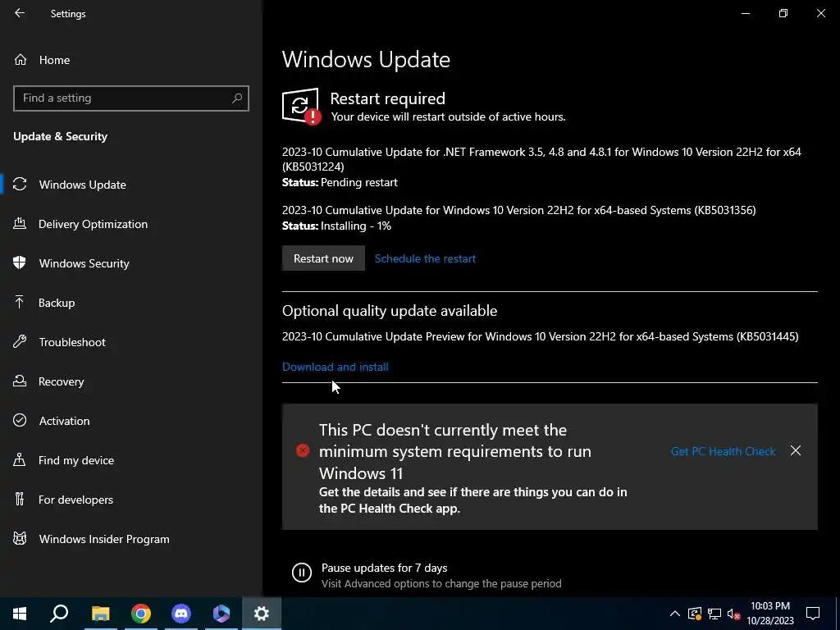Click the KB5031445 preview update text
The width and height of the screenshot is (840, 630).
(540, 336)
